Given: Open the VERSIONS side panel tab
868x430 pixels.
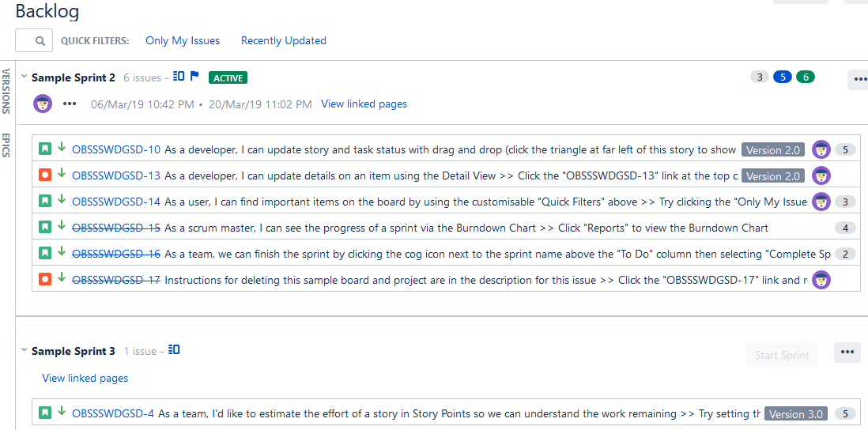Looking at the screenshot, I should 6,92.
